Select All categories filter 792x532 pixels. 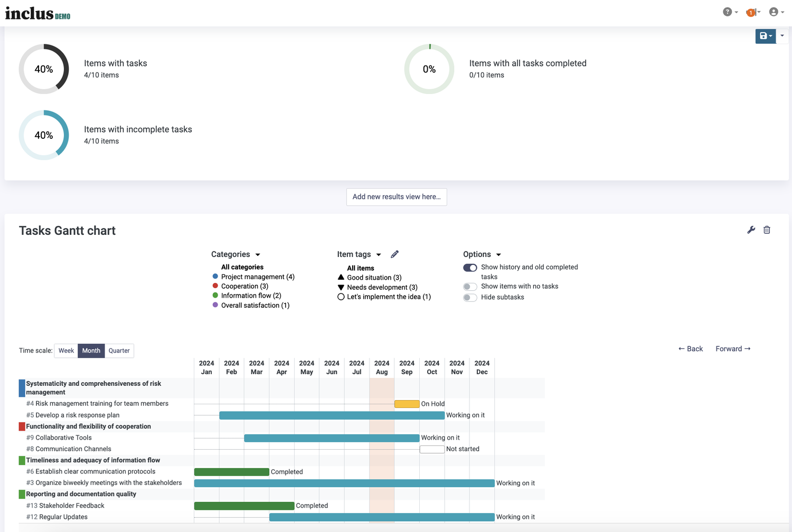pos(242,267)
